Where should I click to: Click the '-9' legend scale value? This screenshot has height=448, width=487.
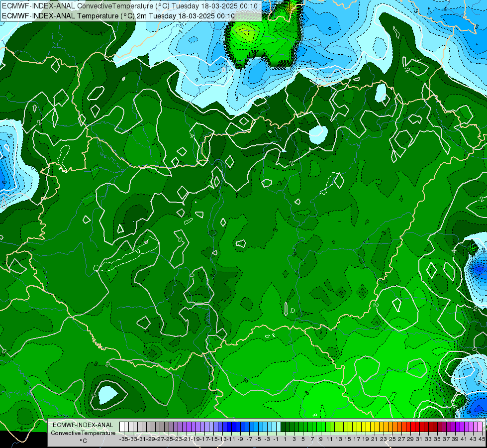pyautogui.click(x=240, y=439)
